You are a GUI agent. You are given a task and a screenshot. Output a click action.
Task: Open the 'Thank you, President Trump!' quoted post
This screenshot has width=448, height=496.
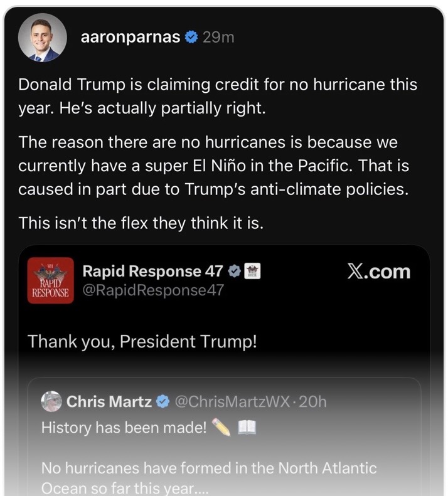(x=142, y=342)
